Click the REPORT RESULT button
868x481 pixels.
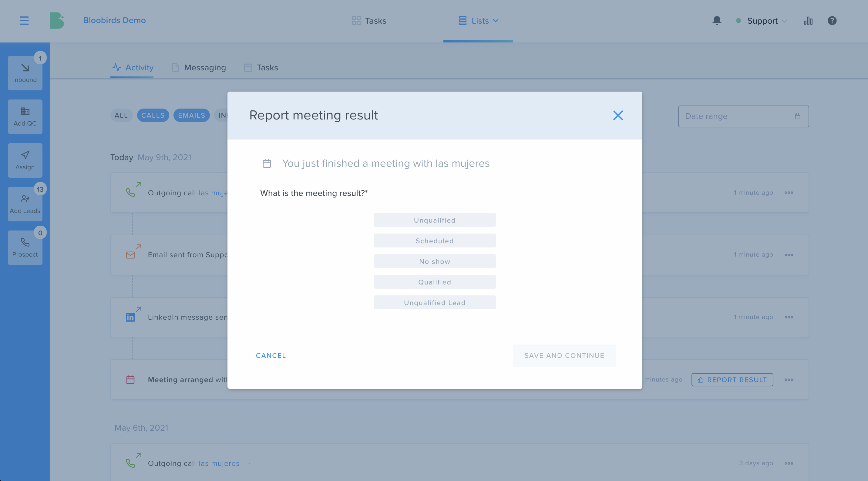tap(732, 380)
